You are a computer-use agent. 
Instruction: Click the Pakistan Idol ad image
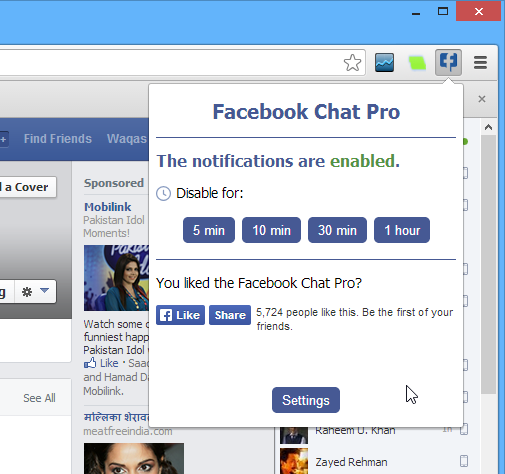[116, 278]
